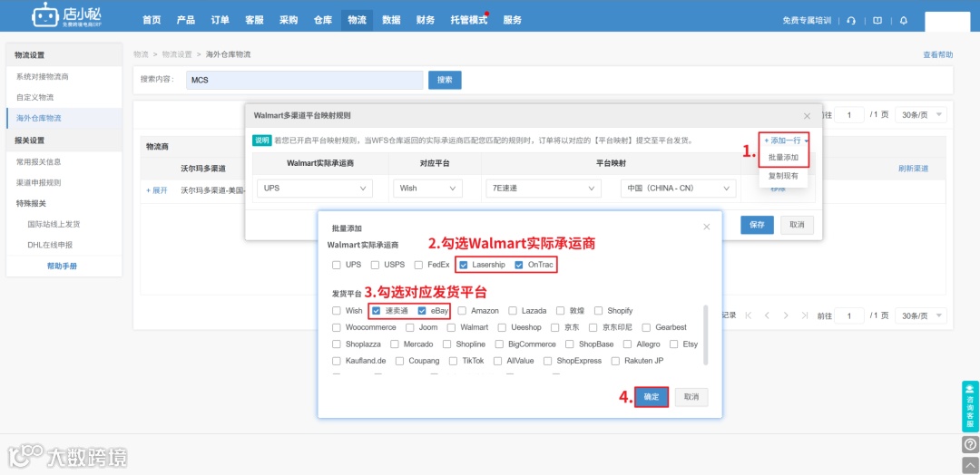Image resolution: width=980 pixels, height=475 pixels.
Task: Open the 中国 (CHINA - CN) country dropdown
Action: [x=678, y=188]
